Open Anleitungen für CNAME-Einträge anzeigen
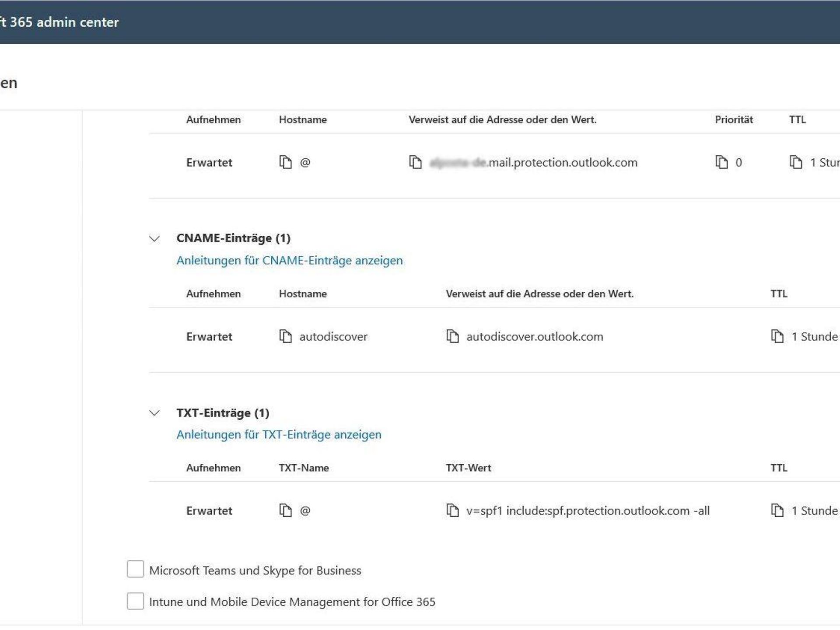Screen dimensions: 840x630 289,260
